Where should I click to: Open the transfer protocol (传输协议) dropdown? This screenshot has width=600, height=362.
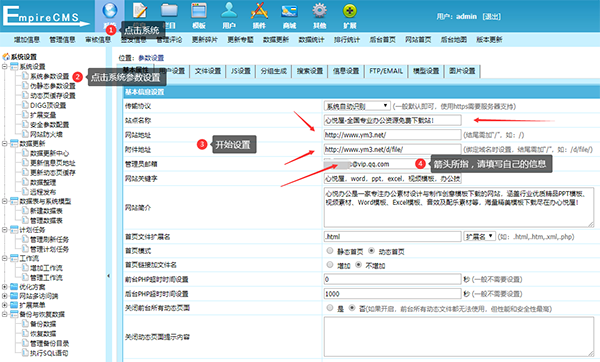point(357,106)
